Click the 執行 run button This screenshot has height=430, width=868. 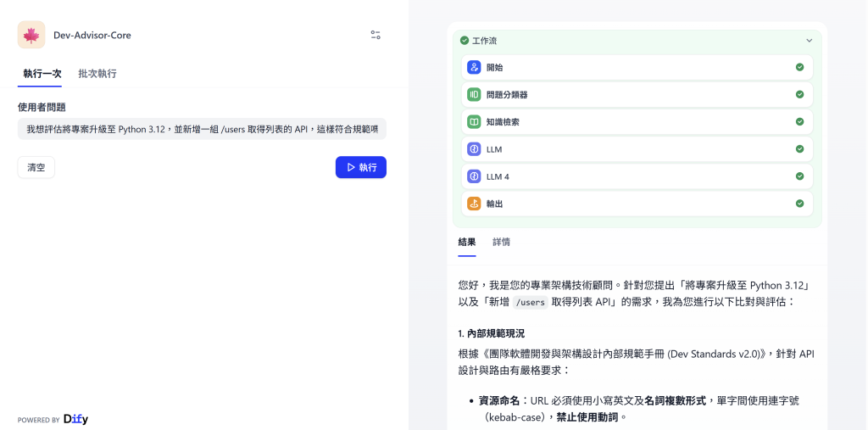[361, 167]
